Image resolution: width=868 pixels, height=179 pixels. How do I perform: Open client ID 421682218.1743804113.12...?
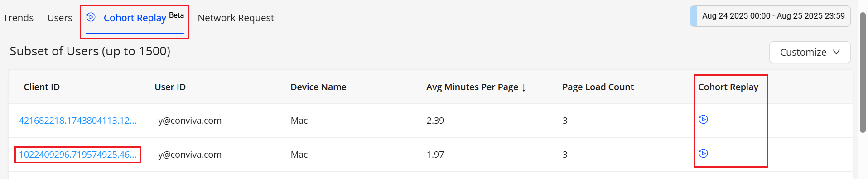point(77,121)
